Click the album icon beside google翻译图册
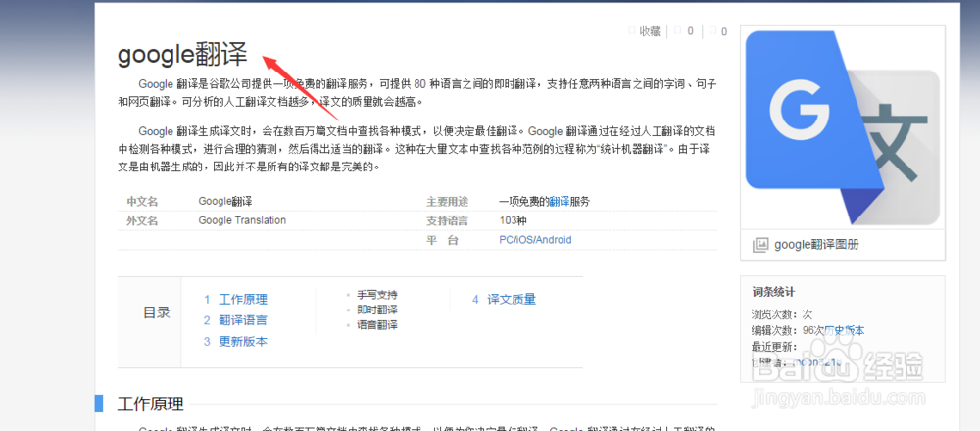Viewport: 980px width, 431px height. coord(760,245)
